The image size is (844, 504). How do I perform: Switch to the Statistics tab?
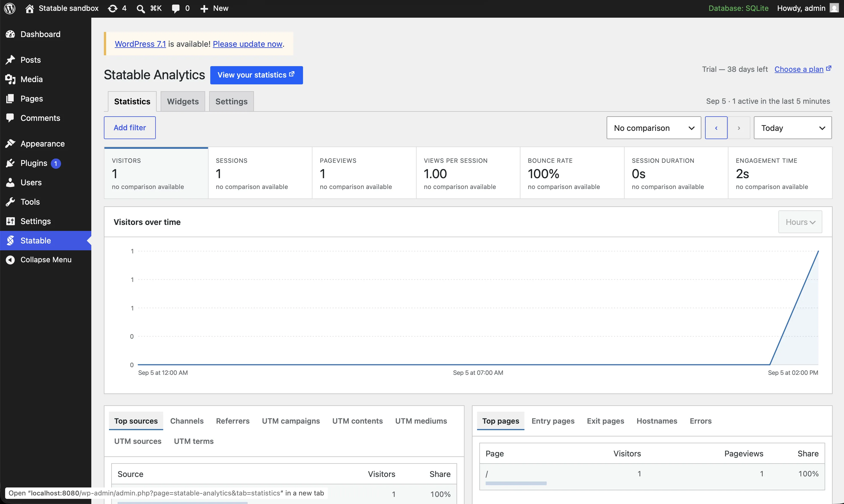tap(132, 101)
